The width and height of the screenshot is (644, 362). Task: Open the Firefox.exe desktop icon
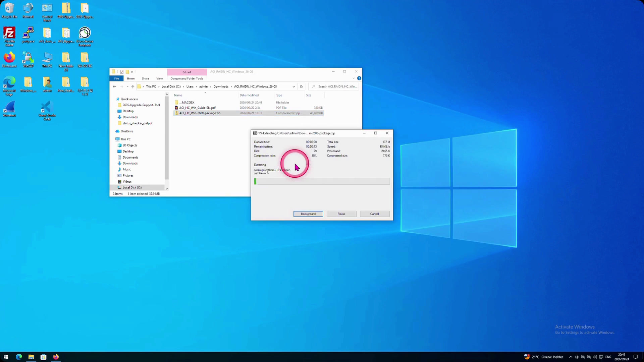pos(9,59)
